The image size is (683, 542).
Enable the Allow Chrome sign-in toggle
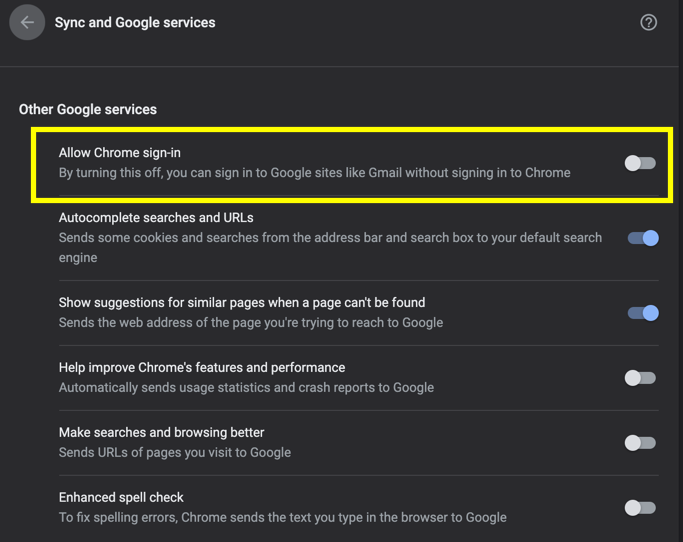640,163
